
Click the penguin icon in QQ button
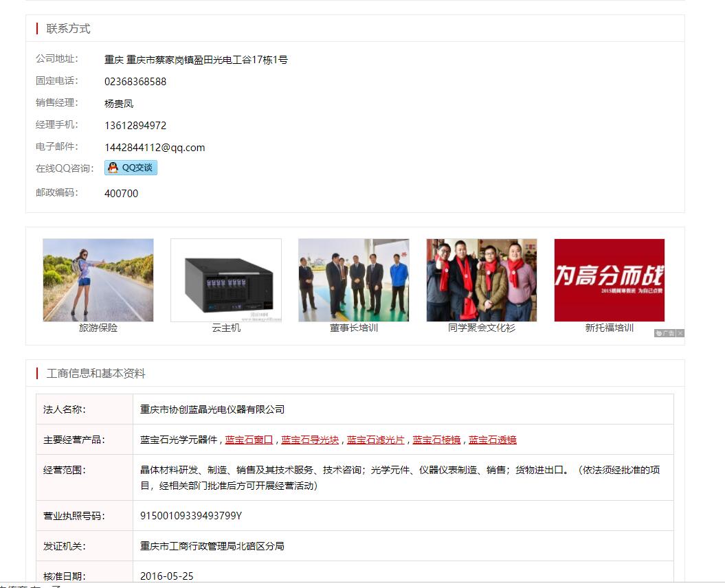[113, 168]
